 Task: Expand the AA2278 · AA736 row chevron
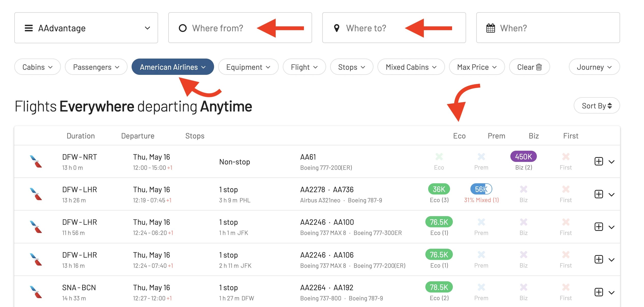pyautogui.click(x=611, y=195)
